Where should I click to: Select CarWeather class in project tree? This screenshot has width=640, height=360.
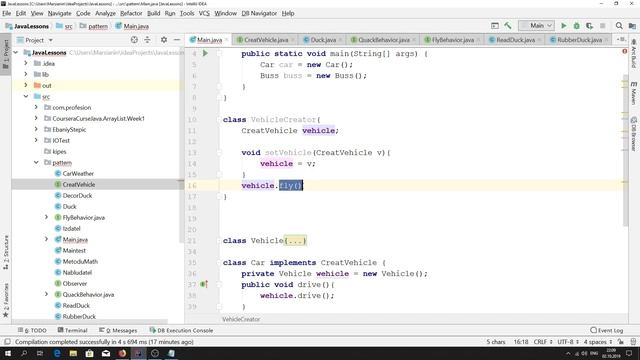78,173
